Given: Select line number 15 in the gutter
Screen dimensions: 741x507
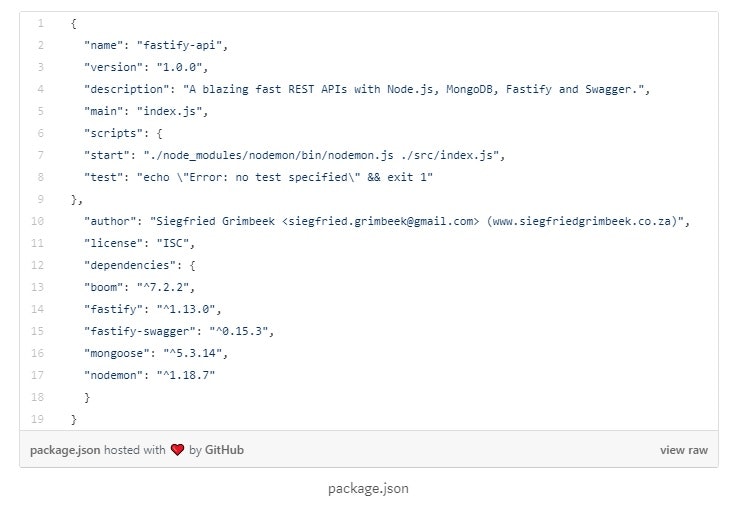Looking at the screenshot, I should 37,331.
